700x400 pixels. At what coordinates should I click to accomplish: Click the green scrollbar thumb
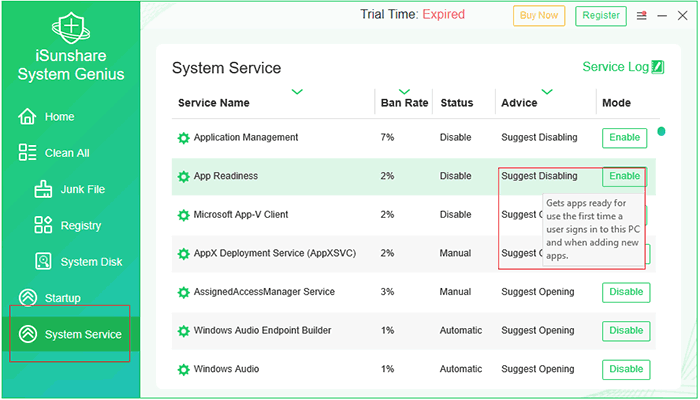tap(661, 131)
